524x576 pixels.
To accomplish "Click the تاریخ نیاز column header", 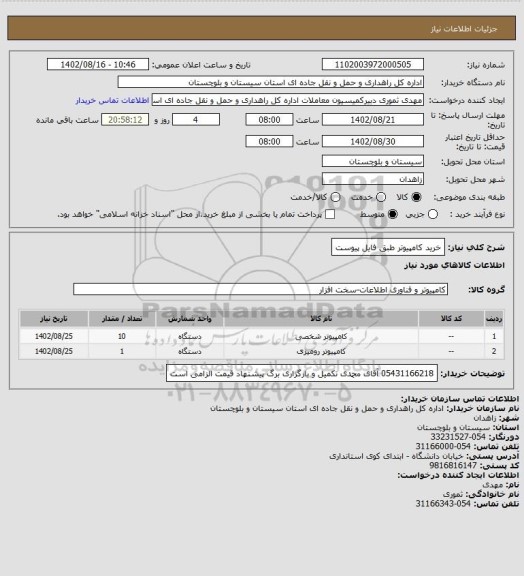I will (54, 319).
